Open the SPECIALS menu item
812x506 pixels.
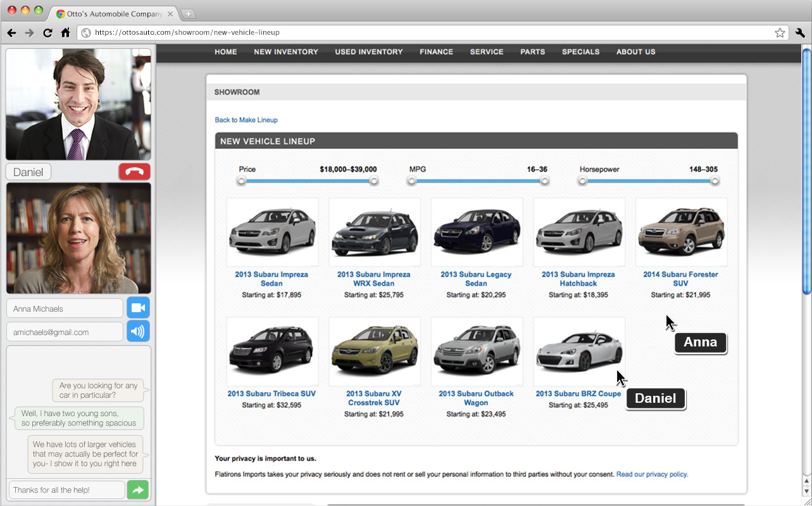pyautogui.click(x=581, y=52)
